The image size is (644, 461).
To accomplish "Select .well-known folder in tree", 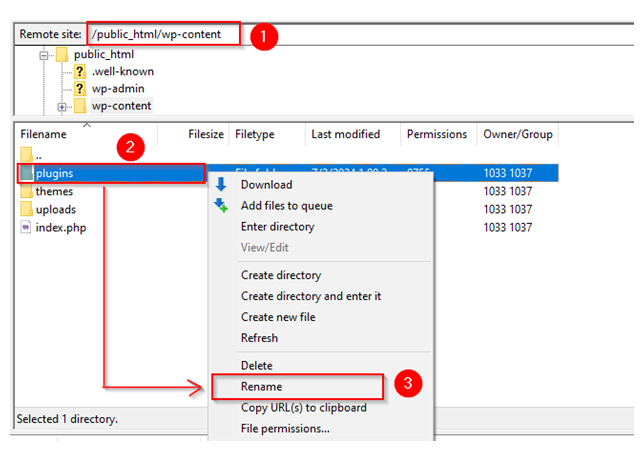I will point(123,71).
